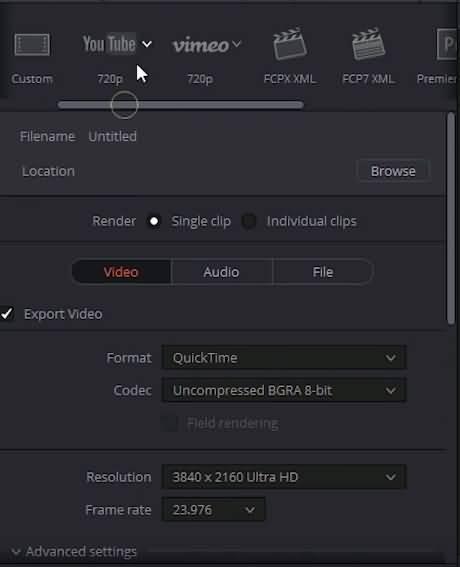This screenshot has height=567, width=460.
Task: Switch to the File tab
Action: (x=323, y=272)
